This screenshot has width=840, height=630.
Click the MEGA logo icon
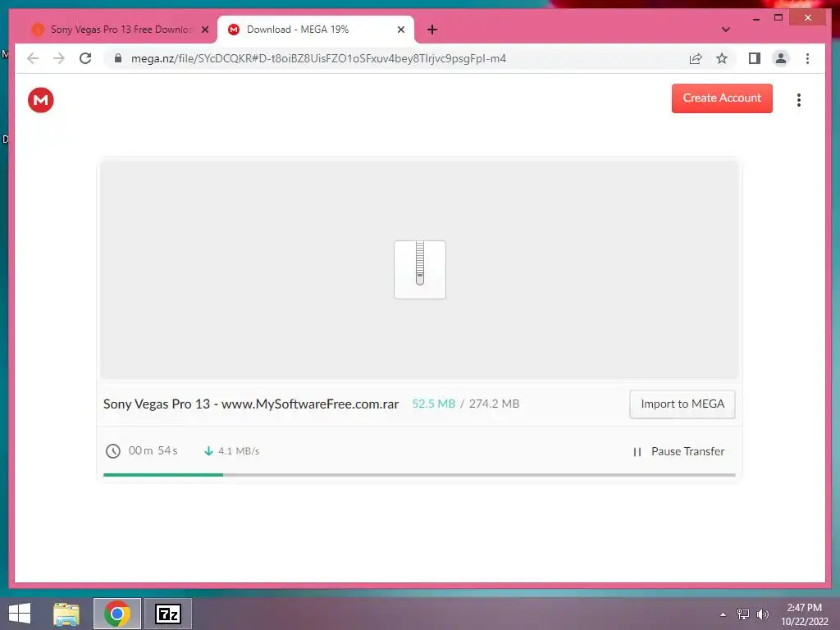coord(41,99)
